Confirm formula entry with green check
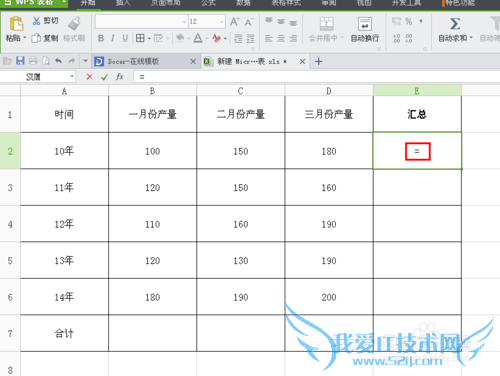This screenshot has height=376, width=500. pyautogui.click(x=104, y=77)
